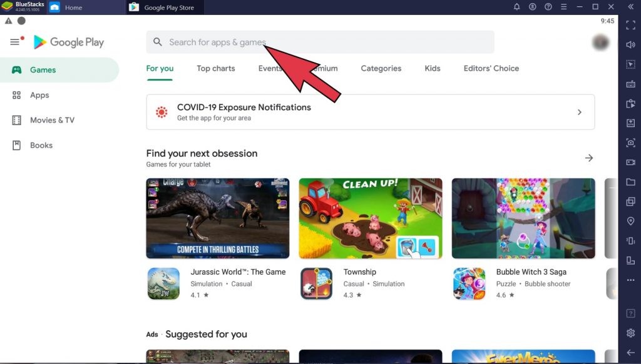Open set location pin icon
This screenshot has width=641, height=364.
click(631, 221)
